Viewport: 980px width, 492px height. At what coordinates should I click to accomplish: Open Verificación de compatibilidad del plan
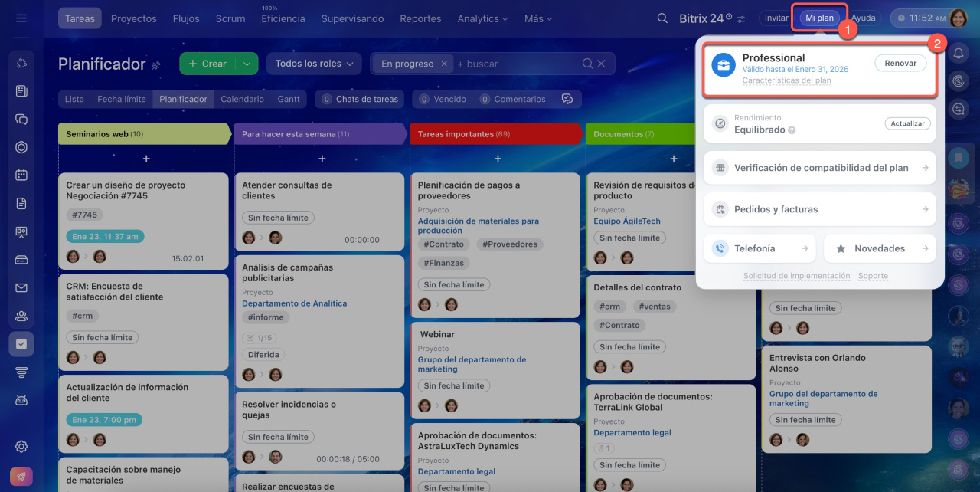819,168
